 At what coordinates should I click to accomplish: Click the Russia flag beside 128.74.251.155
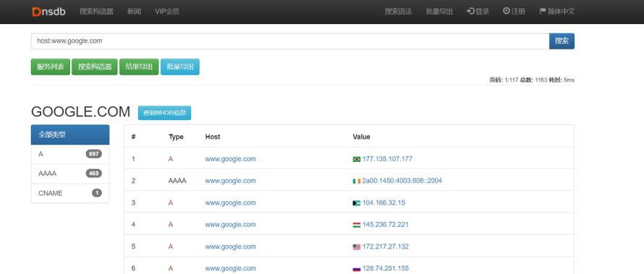point(357,269)
